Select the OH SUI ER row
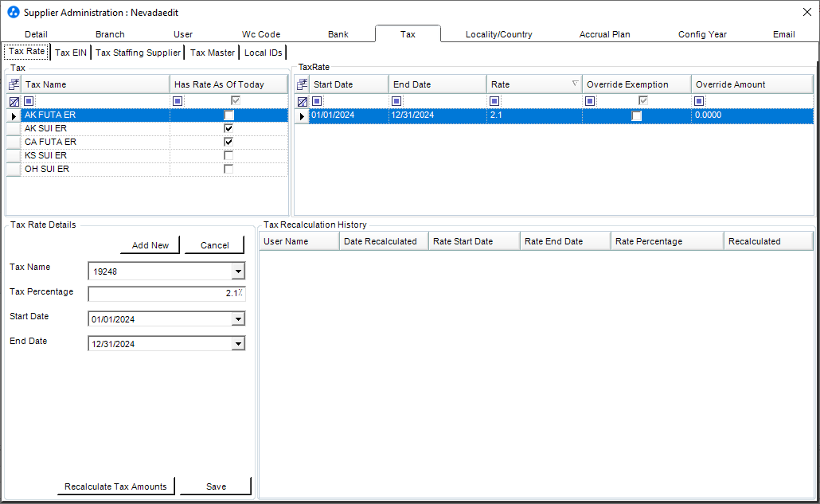 coord(147,169)
